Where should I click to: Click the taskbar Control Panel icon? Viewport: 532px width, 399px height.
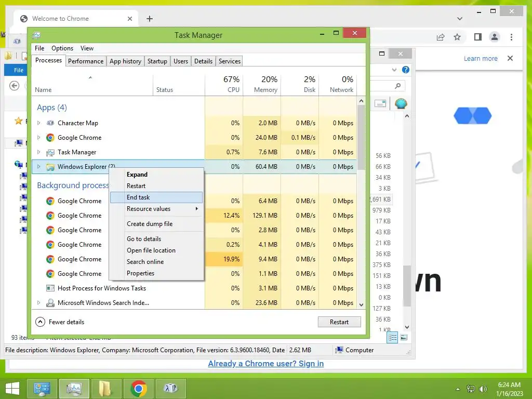[x=42, y=389]
